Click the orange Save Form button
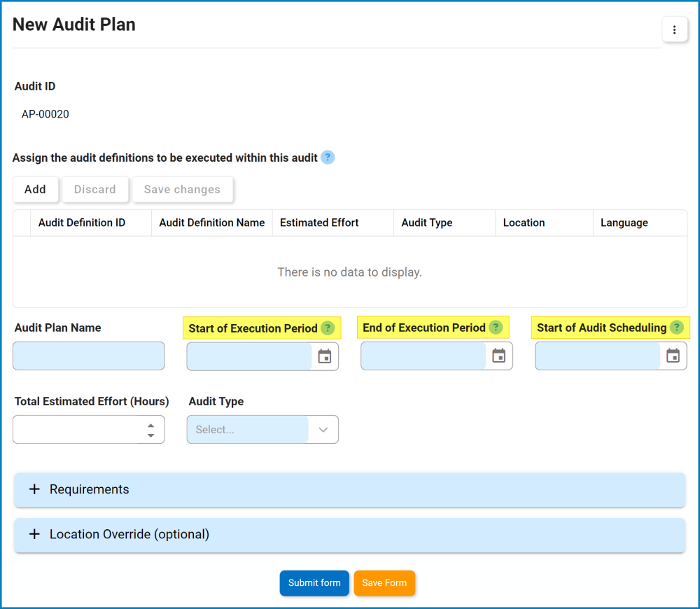 [x=384, y=582]
